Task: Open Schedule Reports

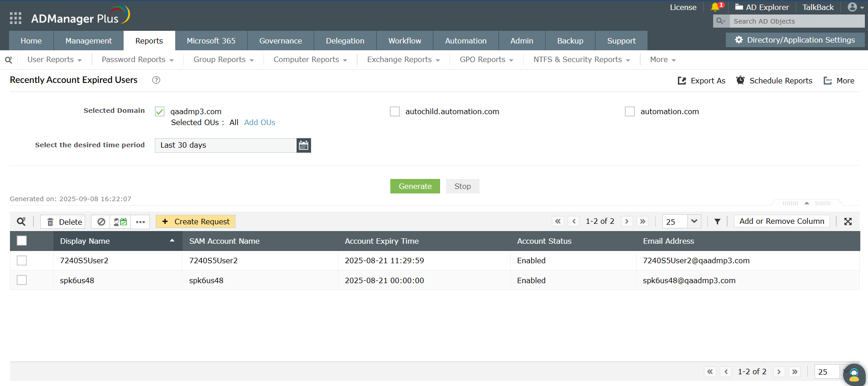Action: (x=774, y=81)
